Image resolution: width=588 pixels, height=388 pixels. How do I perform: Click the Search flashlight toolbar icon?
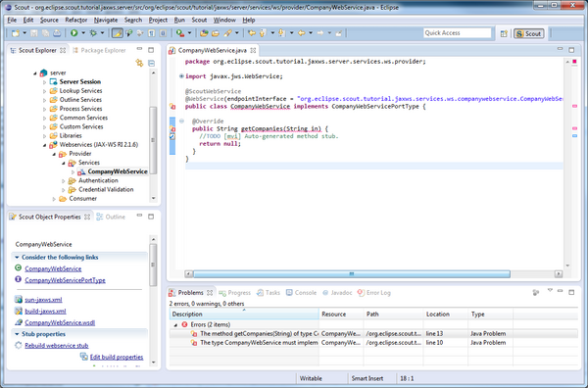point(227,33)
